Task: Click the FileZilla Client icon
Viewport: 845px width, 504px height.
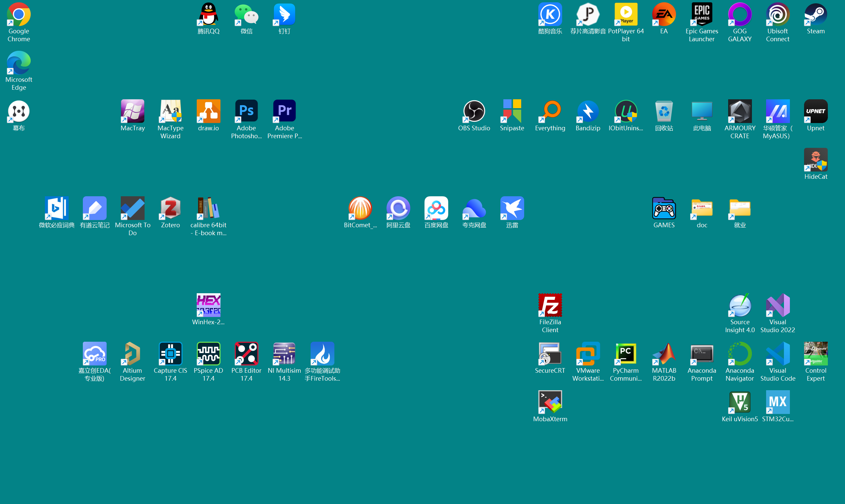Action: [550, 305]
